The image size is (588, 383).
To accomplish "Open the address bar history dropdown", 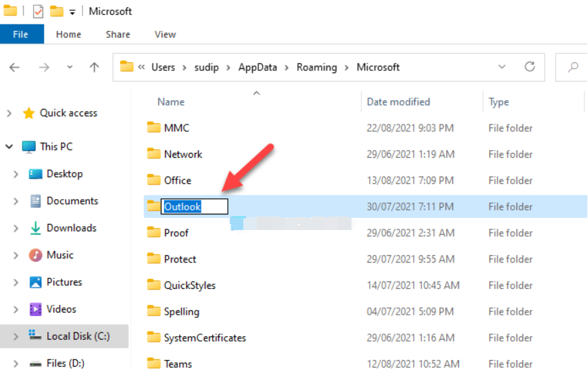I will 501,67.
